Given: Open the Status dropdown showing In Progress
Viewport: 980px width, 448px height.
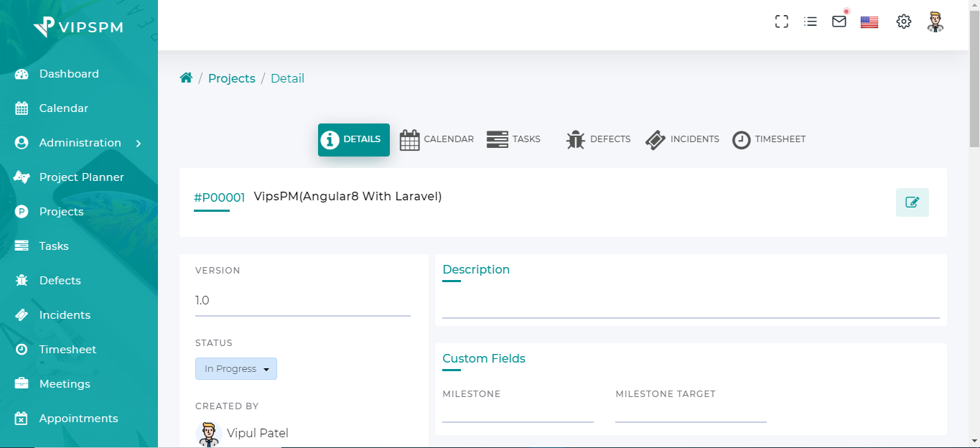Looking at the screenshot, I should click(x=235, y=368).
